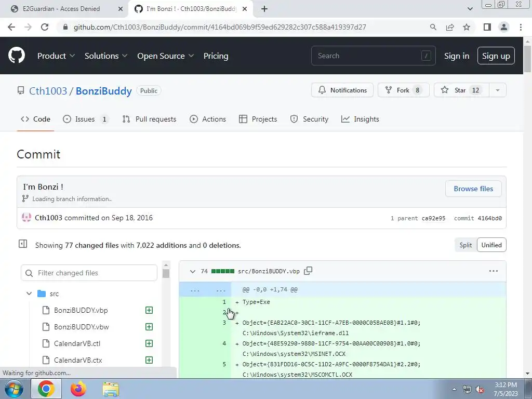Click the Sign in link
The width and height of the screenshot is (532, 399).
coord(457,56)
